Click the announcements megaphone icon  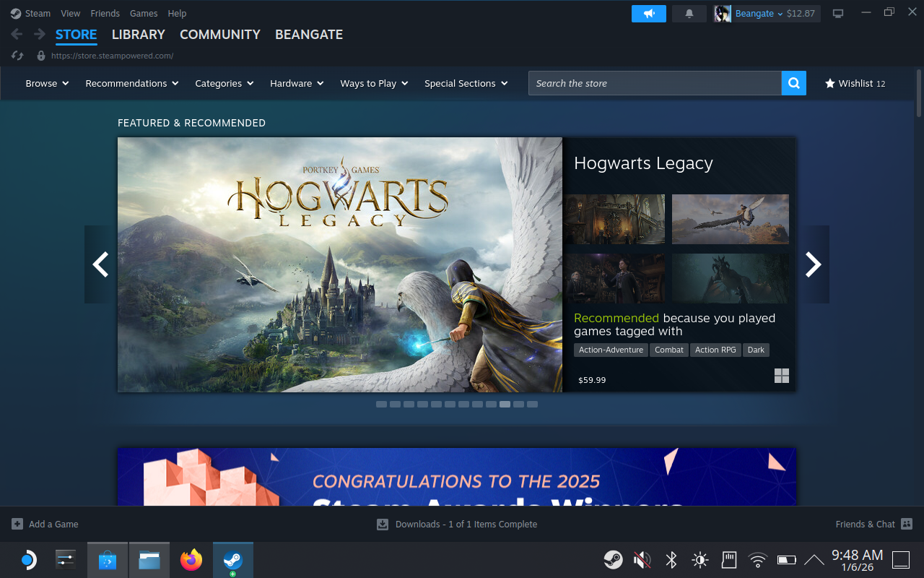pyautogui.click(x=648, y=13)
